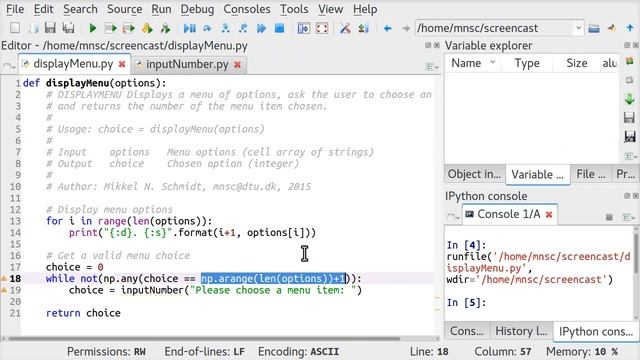Open the console tab browse dropdown

tap(453, 217)
